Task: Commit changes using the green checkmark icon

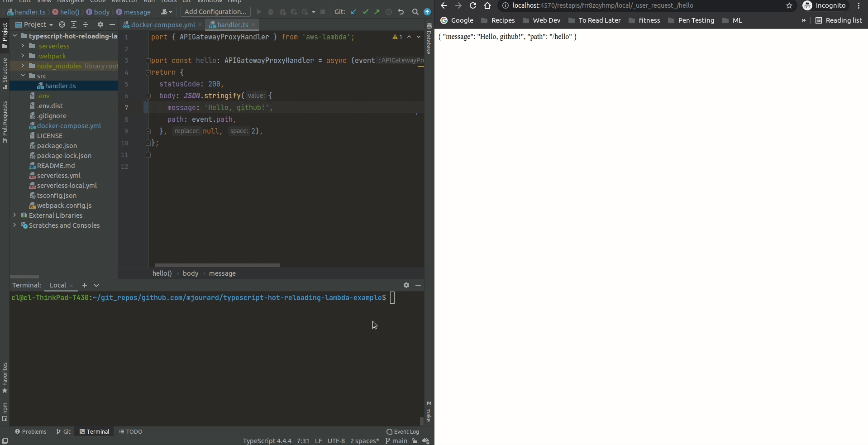Action: [366, 12]
